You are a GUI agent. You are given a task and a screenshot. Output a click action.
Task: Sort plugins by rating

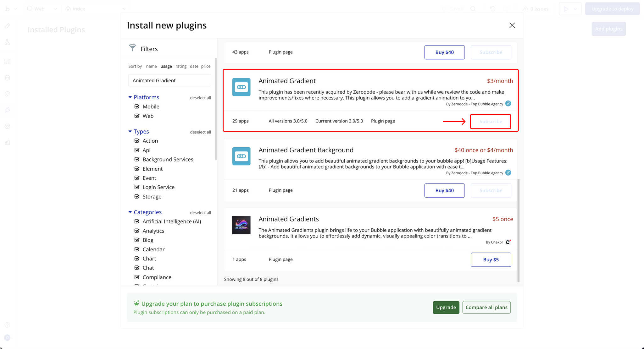coord(181,66)
